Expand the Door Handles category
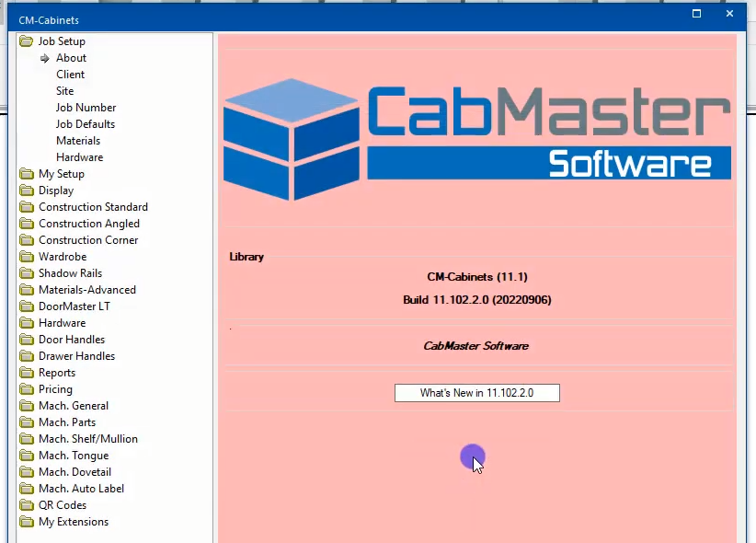Viewport: 756px width, 543px height. 71,340
